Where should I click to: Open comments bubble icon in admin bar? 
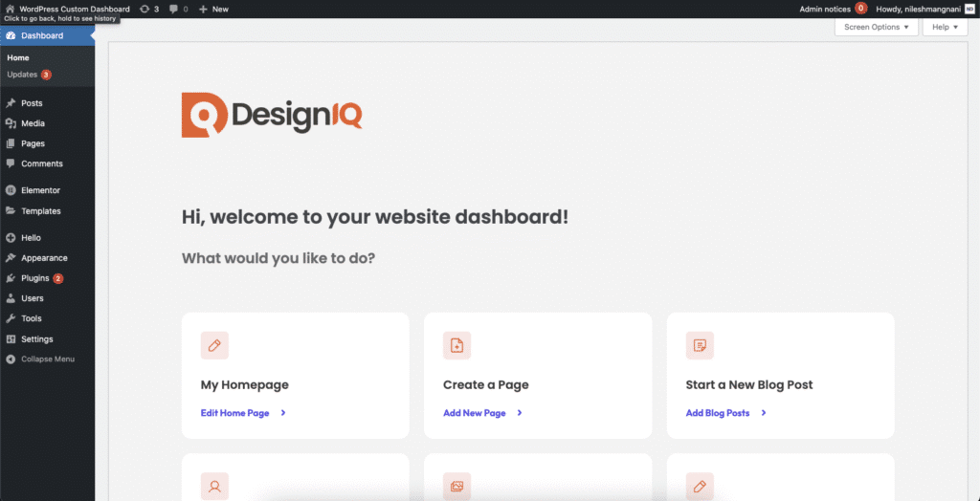(x=174, y=10)
